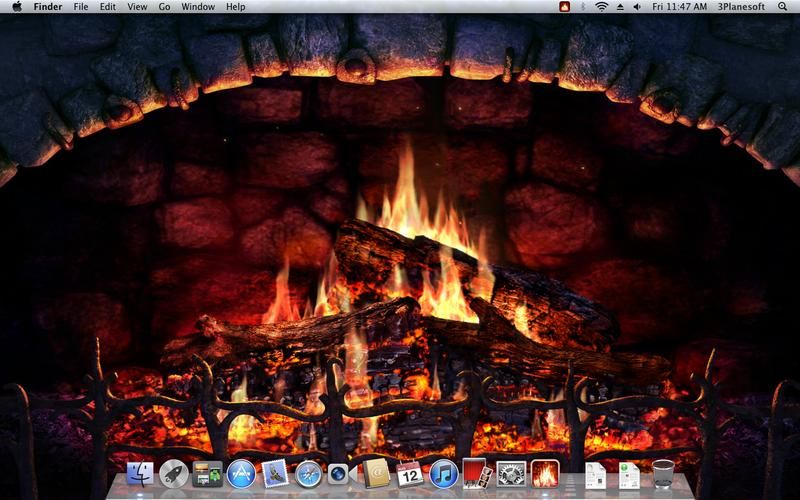
Task: Open Photo Booth in the Dock
Action: click(477, 473)
